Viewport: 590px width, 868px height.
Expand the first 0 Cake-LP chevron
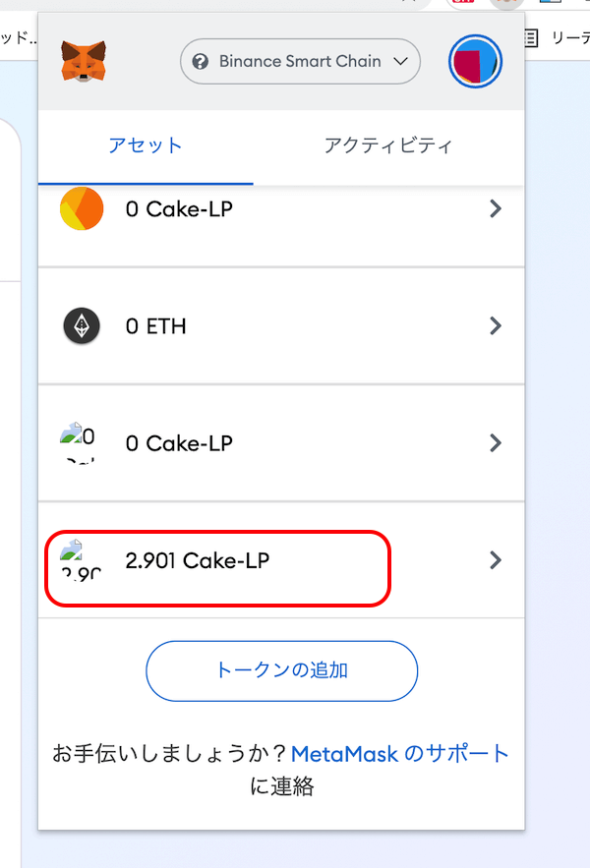[x=496, y=208]
